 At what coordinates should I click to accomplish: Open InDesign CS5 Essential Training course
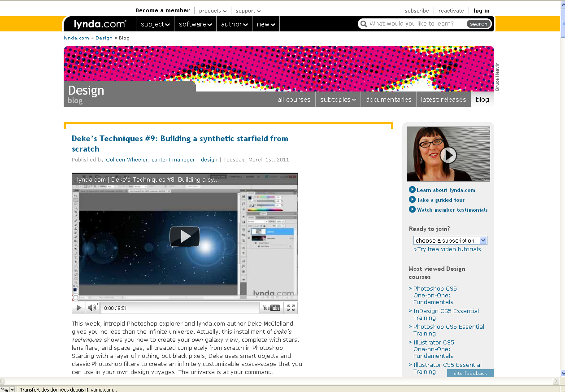click(446, 314)
